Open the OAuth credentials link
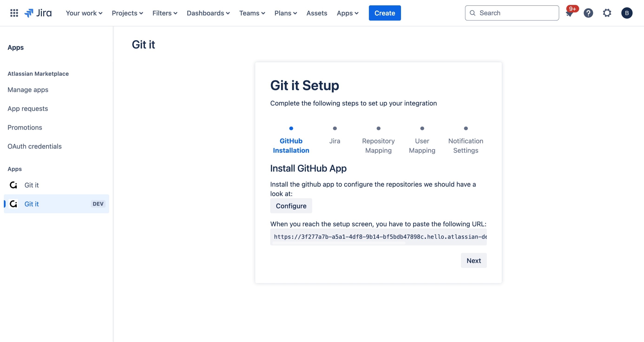Image resolution: width=644 pixels, height=342 pixels. [34, 146]
